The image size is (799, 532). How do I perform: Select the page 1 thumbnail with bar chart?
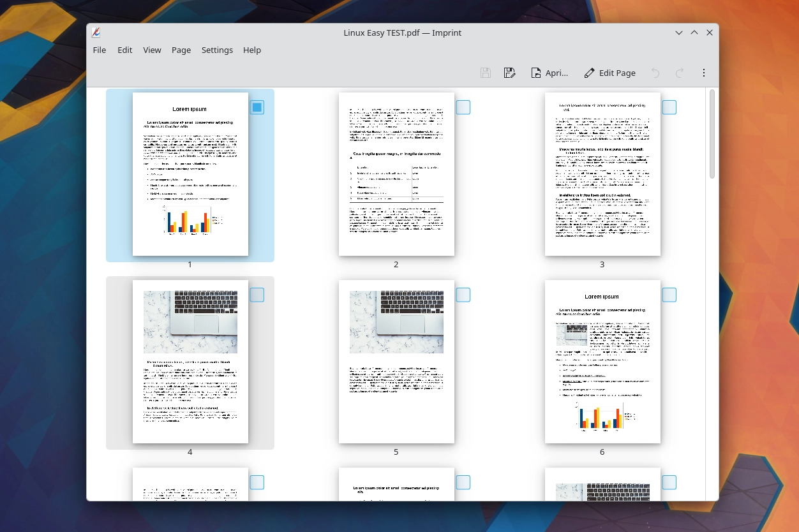pyautogui.click(x=190, y=174)
